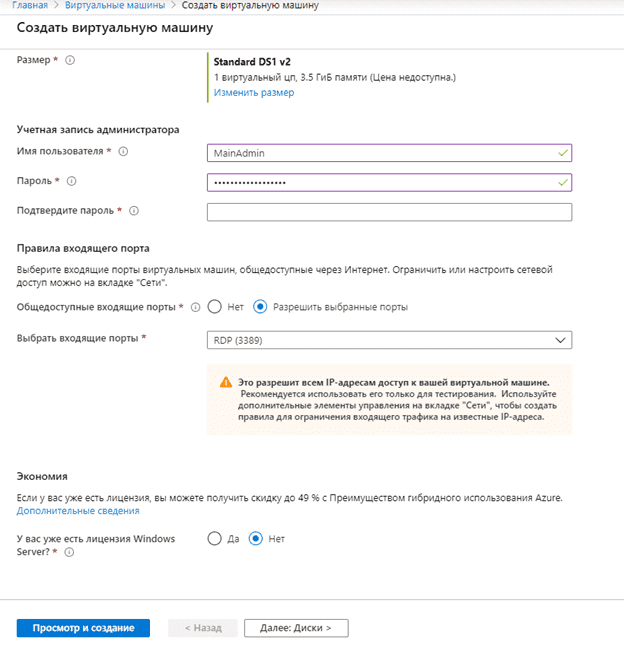This screenshot has width=624, height=654.
Task: Click info icon near Windows Server license
Action: click(69, 552)
